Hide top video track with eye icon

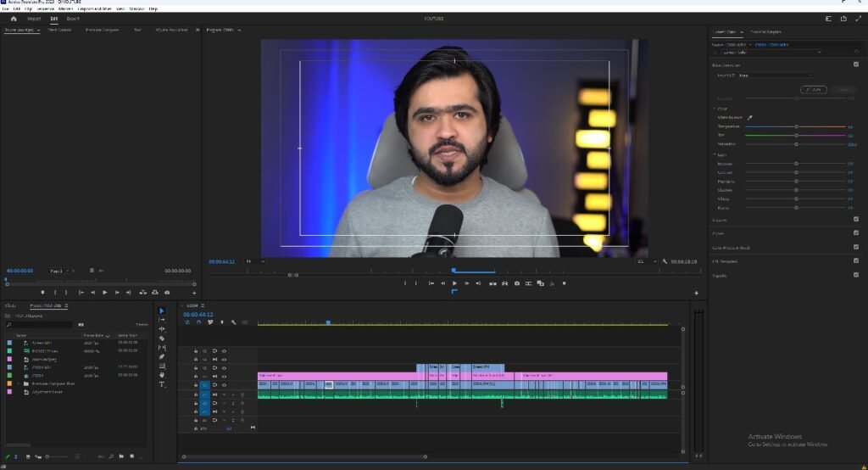[224, 351]
